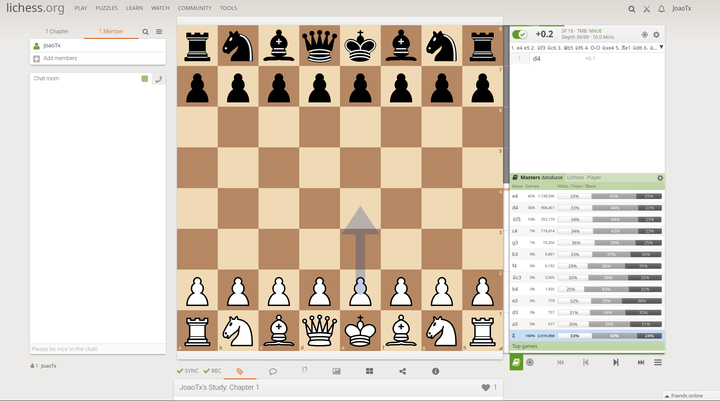Toggle the chat room enable checkbox

pos(145,78)
